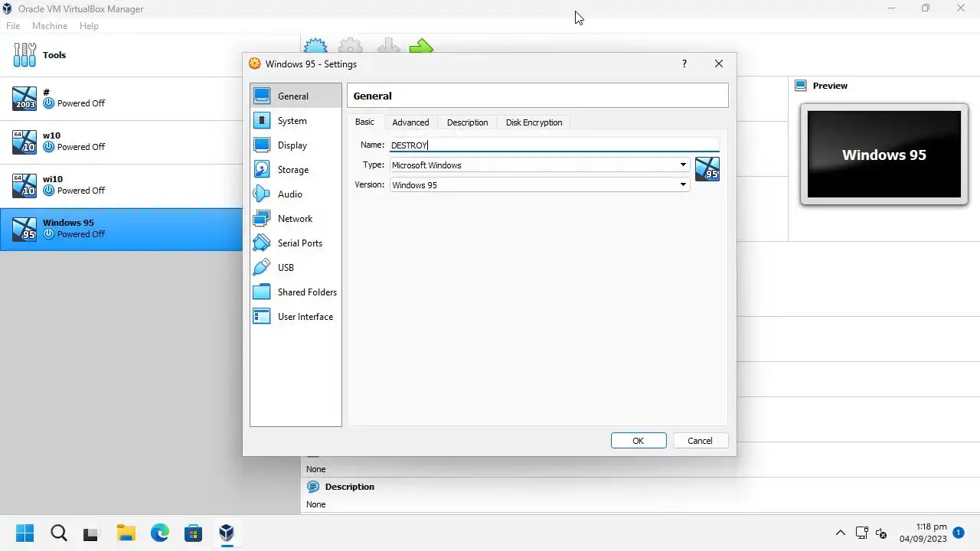
Task: Open the General settings category
Action: point(296,96)
